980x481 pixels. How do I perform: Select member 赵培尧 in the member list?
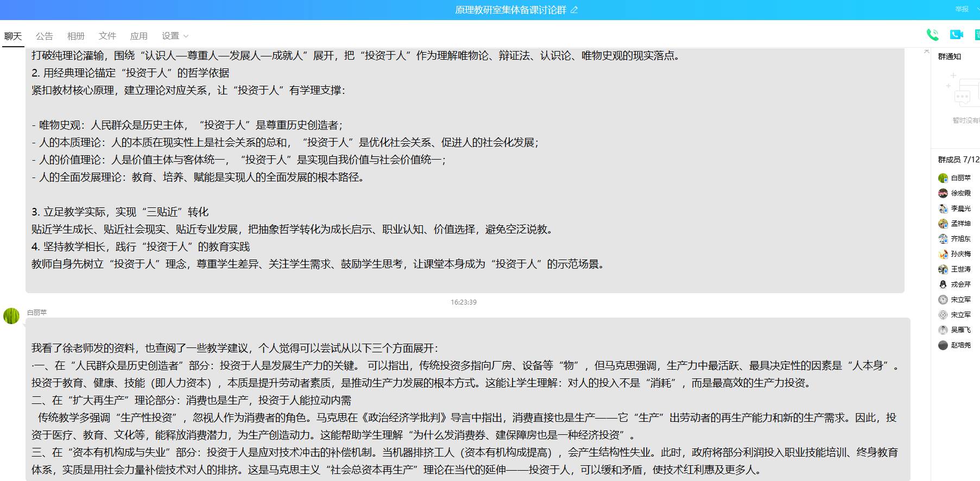point(960,345)
